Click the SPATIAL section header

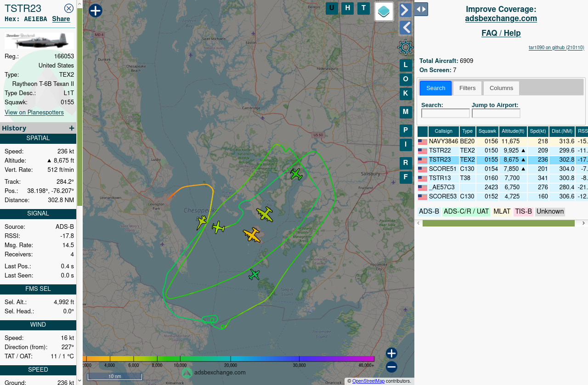38,138
